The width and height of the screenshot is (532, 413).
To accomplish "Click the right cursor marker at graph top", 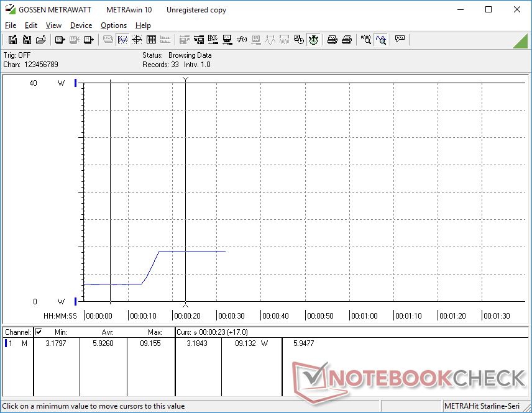I will tap(185, 79).
